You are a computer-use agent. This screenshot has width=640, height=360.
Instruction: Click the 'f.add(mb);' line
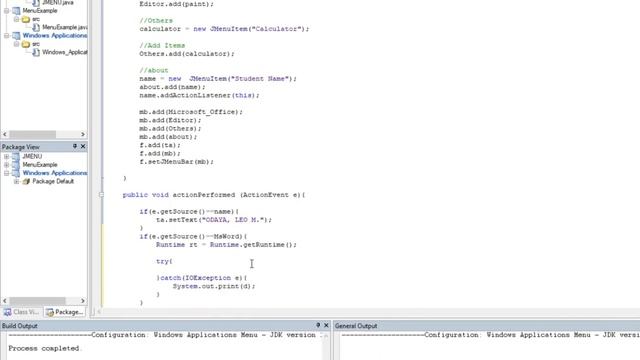[160, 153]
